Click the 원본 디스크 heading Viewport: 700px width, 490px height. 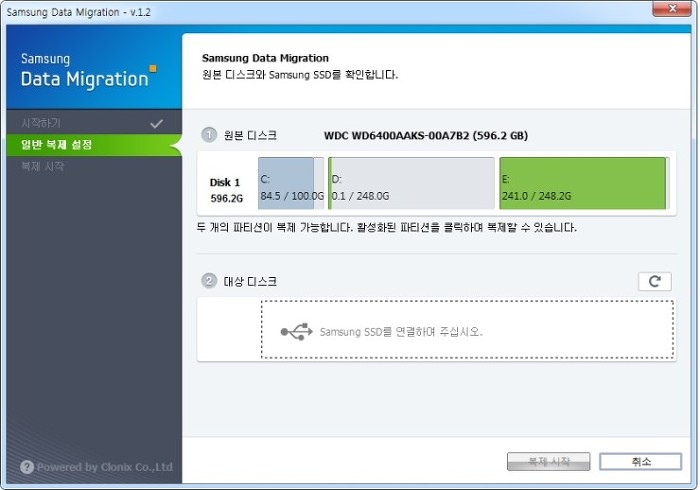[250, 135]
